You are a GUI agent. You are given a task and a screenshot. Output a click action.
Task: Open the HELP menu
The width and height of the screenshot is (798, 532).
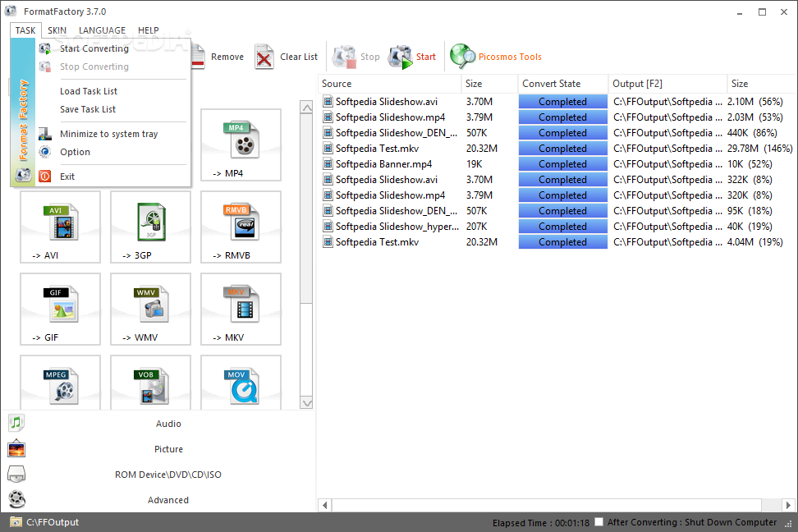148,30
